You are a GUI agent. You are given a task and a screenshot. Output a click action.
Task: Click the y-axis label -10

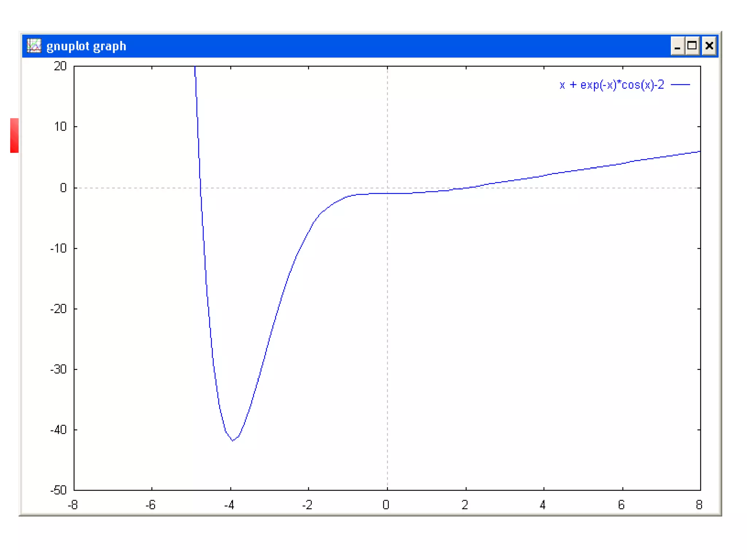(x=58, y=249)
